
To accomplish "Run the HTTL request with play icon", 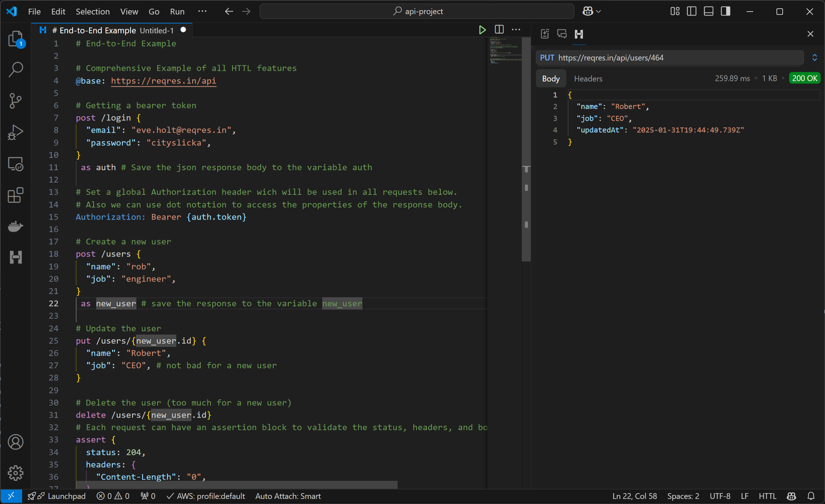I will [482, 30].
